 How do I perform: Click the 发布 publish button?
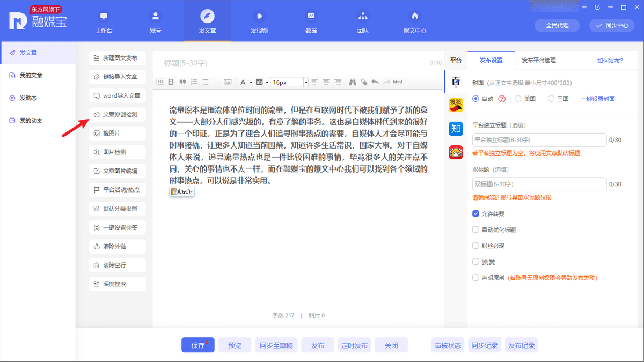317,345
